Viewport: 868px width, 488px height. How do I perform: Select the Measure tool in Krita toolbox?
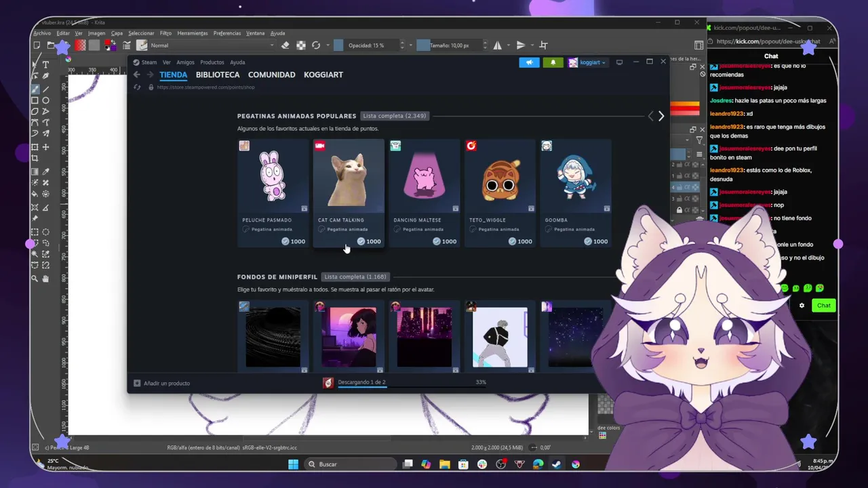[x=45, y=206]
